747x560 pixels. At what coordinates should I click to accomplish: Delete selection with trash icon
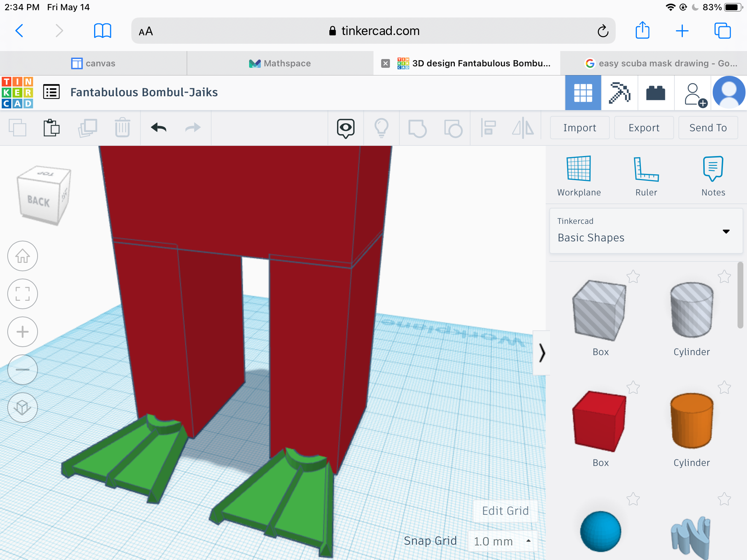[x=122, y=128]
